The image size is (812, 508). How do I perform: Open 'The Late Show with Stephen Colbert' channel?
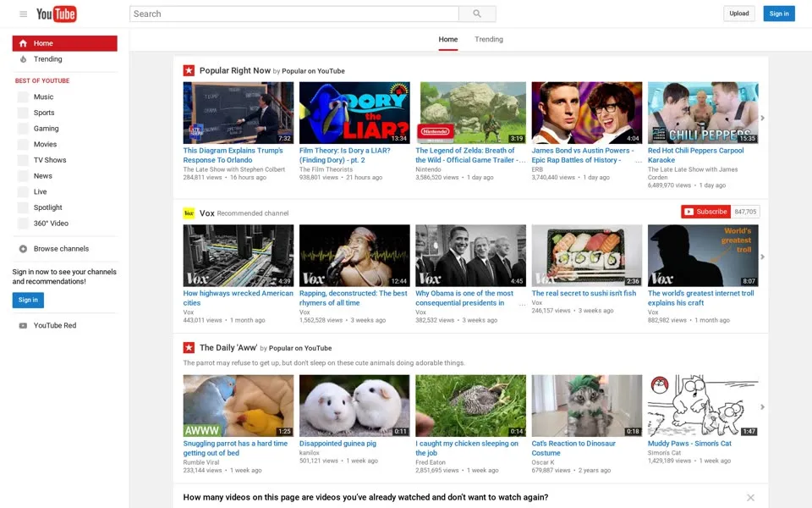point(234,169)
